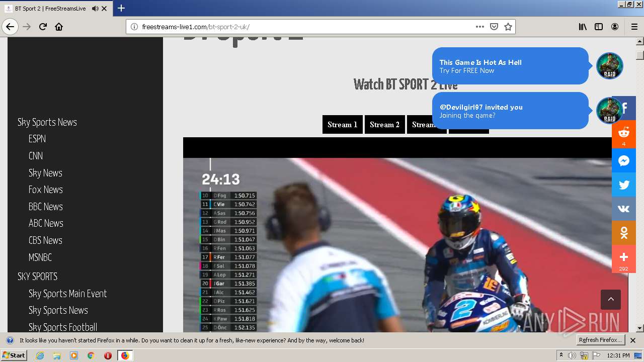Click the scroll-to-top arrow button
This screenshot has width=644, height=362.
[x=611, y=299]
